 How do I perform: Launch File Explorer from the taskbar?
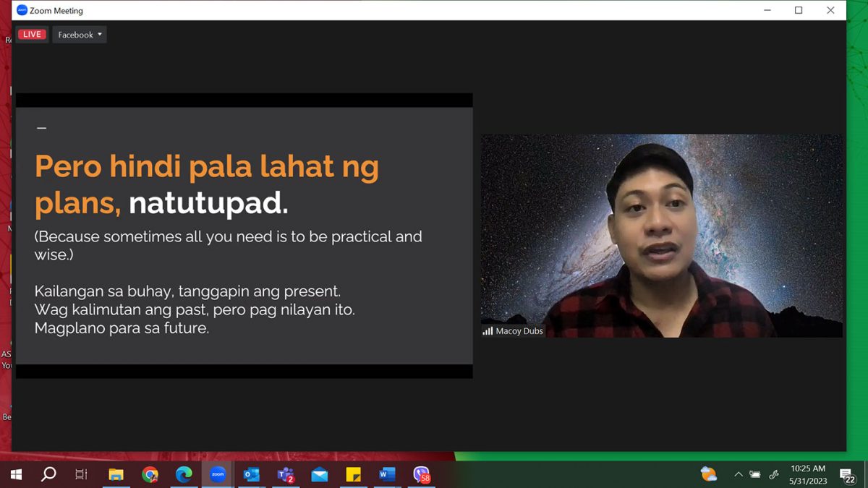pyautogui.click(x=116, y=474)
